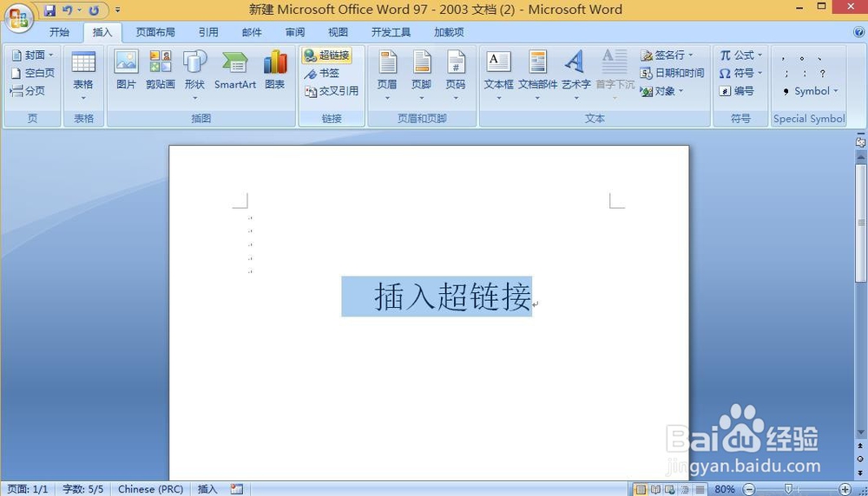The image size is (868, 496).
Task: Click the 超链接 hyperlink button
Action: (327, 55)
